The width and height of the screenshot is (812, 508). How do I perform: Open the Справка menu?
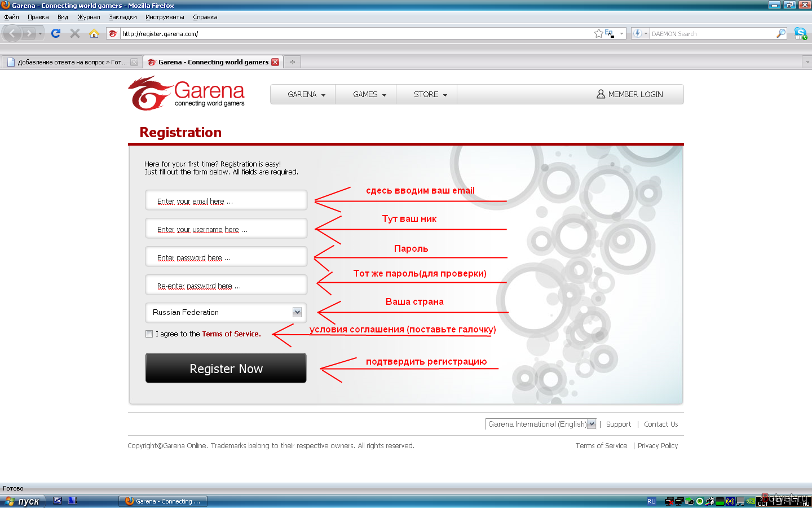pos(205,17)
